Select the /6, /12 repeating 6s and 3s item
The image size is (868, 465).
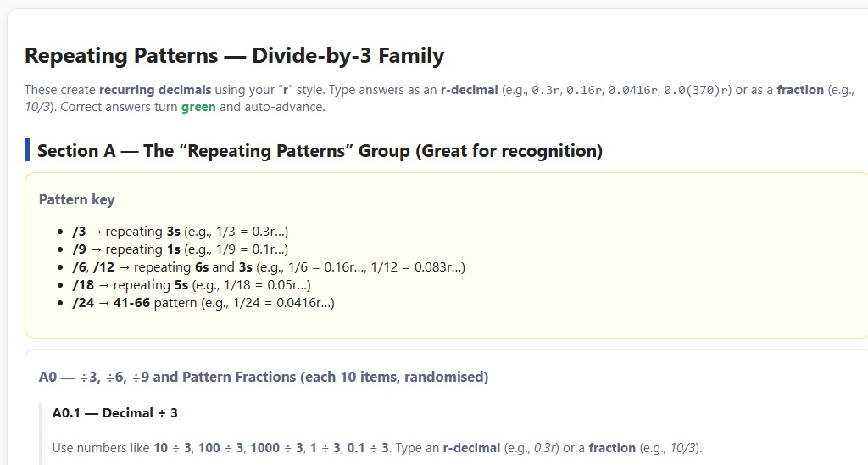(x=269, y=267)
